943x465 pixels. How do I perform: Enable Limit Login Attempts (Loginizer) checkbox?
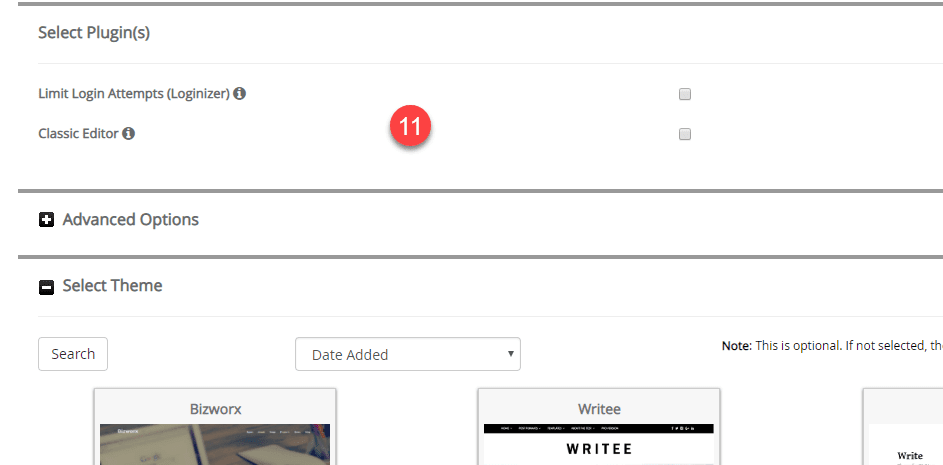click(684, 94)
